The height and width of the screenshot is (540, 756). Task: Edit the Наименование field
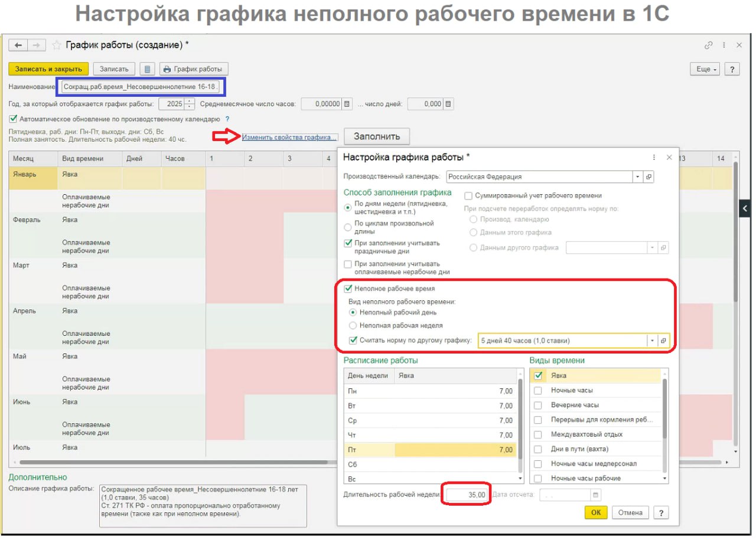click(x=142, y=87)
